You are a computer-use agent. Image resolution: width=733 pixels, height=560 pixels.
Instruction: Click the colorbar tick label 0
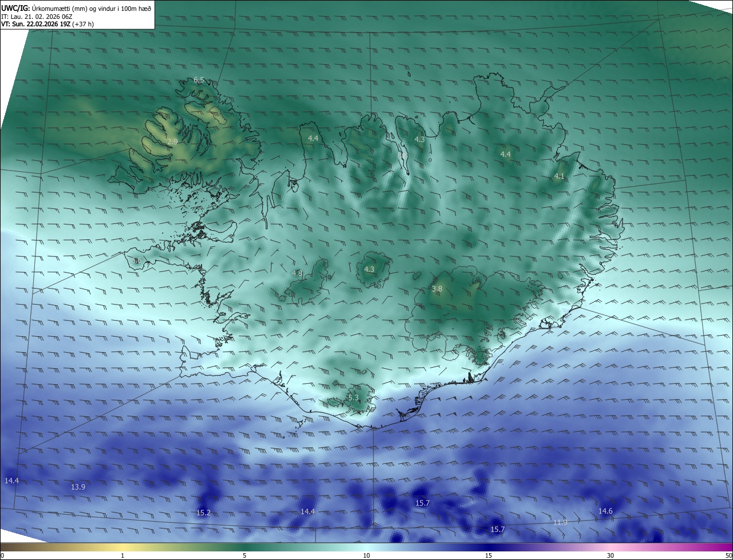[x=2, y=556]
